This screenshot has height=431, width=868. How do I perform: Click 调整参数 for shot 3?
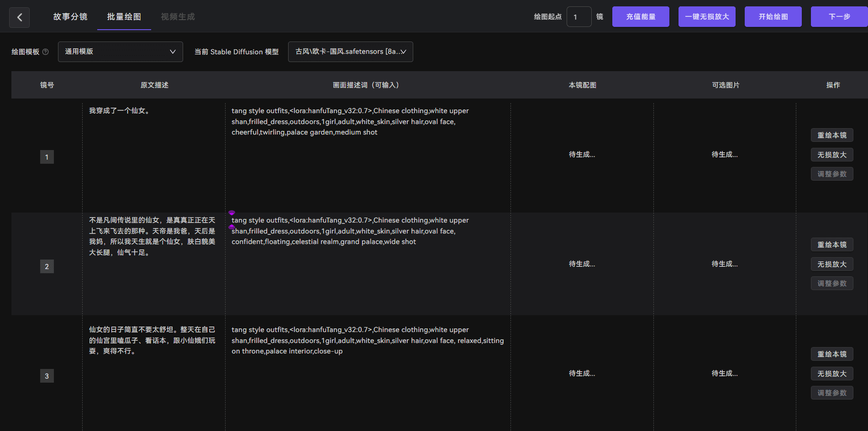[x=832, y=393]
